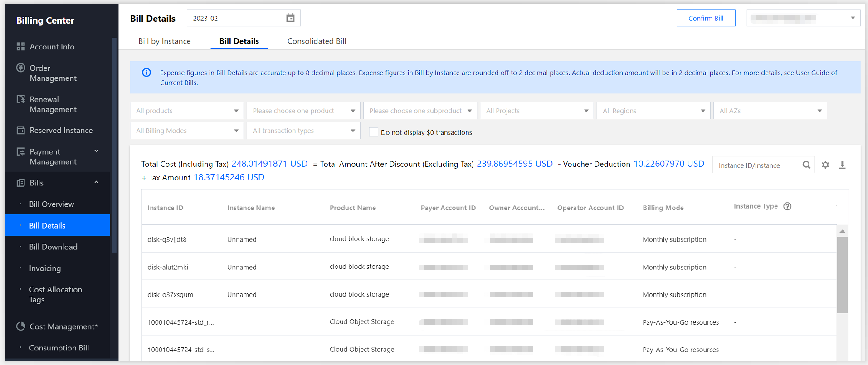The height and width of the screenshot is (365, 868).
Task: Click the Order Management icon
Action: pos(20,68)
